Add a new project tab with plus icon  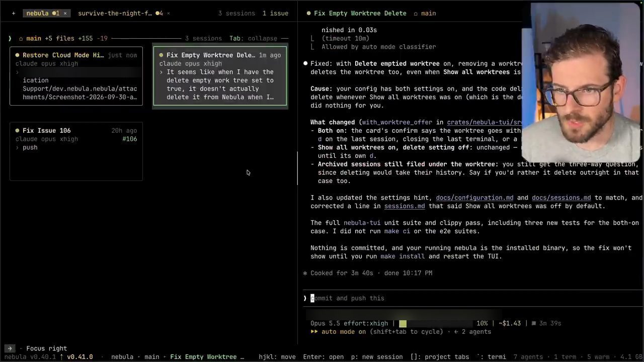14,14
